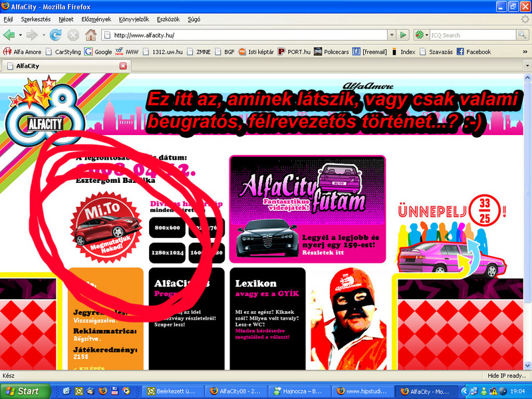This screenshot has width=532, height=399.
Task: Switch to Beérkezett ü... taskbar window
Action: (173, 392)
